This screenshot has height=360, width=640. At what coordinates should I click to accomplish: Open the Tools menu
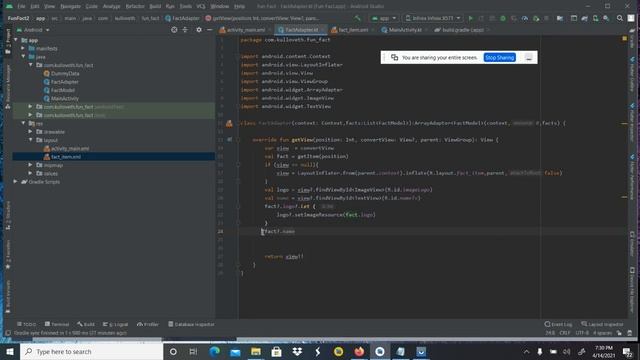click(186, 6)
